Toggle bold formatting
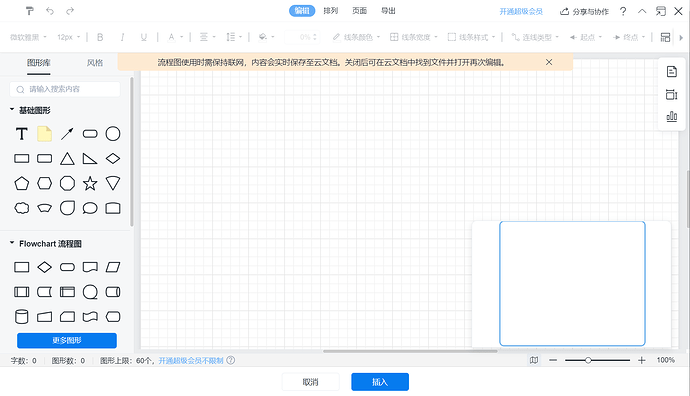This screenshot has height=396, width=690. pos(100,37)
